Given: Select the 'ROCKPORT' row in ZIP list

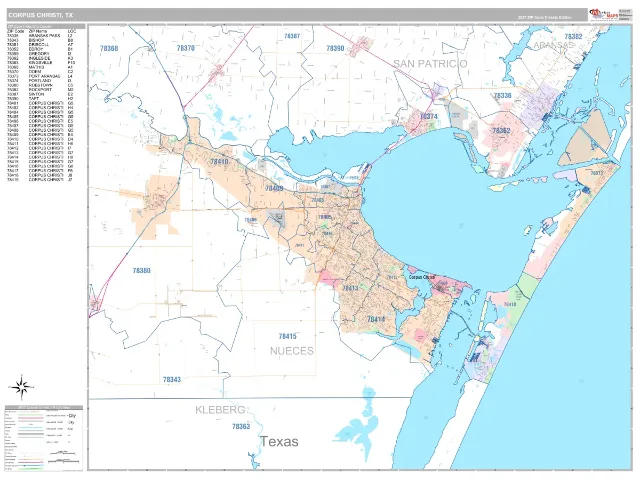Looking at the screenshot, I should tap(41, 90).
